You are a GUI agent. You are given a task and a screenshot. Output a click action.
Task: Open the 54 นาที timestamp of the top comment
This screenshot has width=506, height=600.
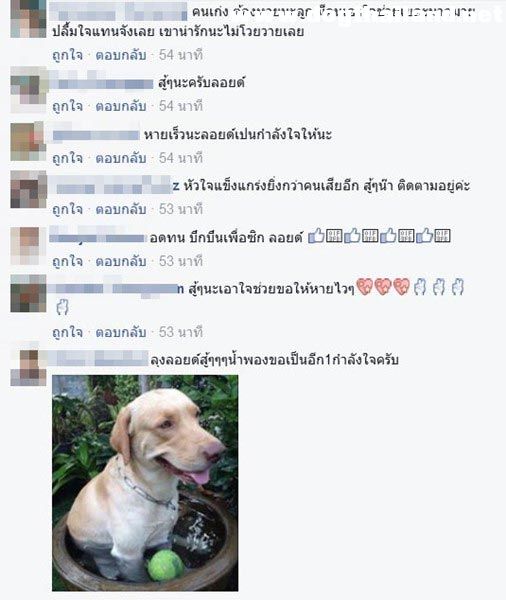(x=181, y=55)
